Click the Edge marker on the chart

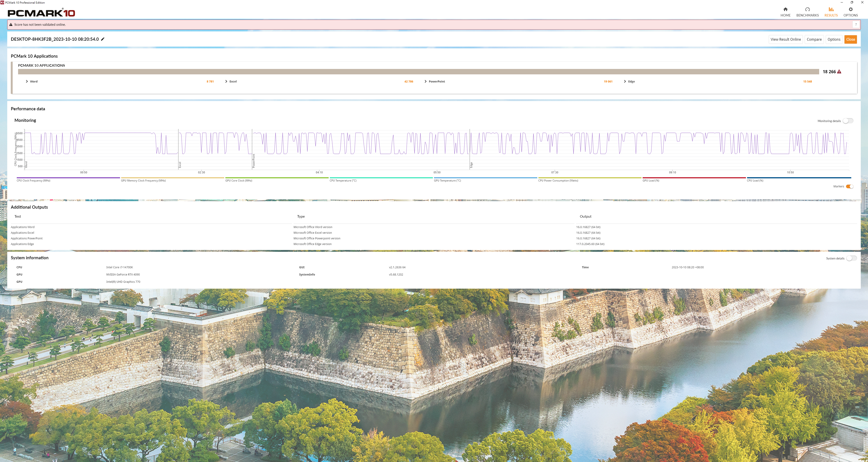point(471,165)
